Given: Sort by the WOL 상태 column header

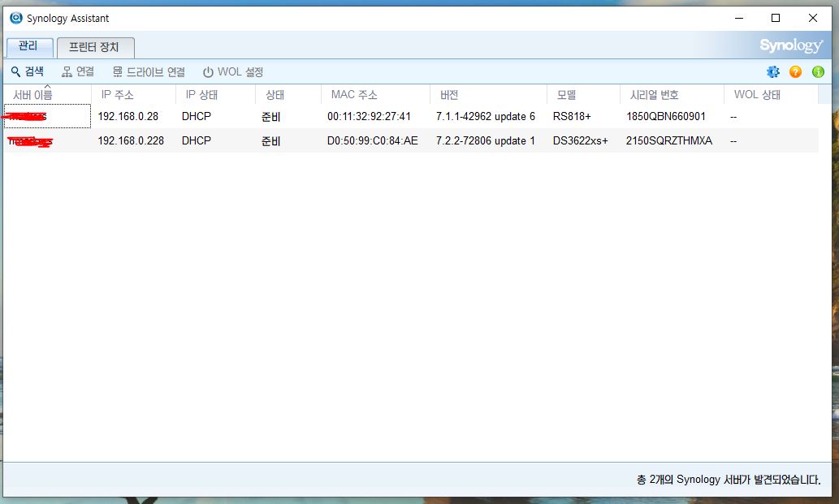Looking at the screenshot, I should (x=771, y=95).
